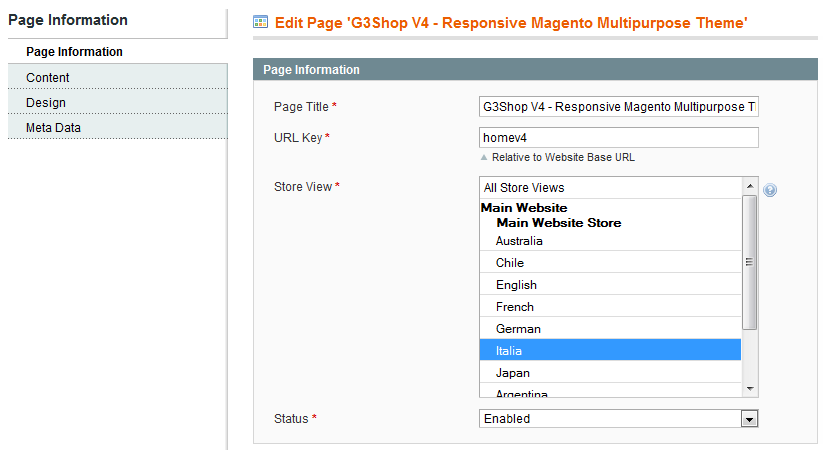Open the Content tab

click(x=118, y=77)
